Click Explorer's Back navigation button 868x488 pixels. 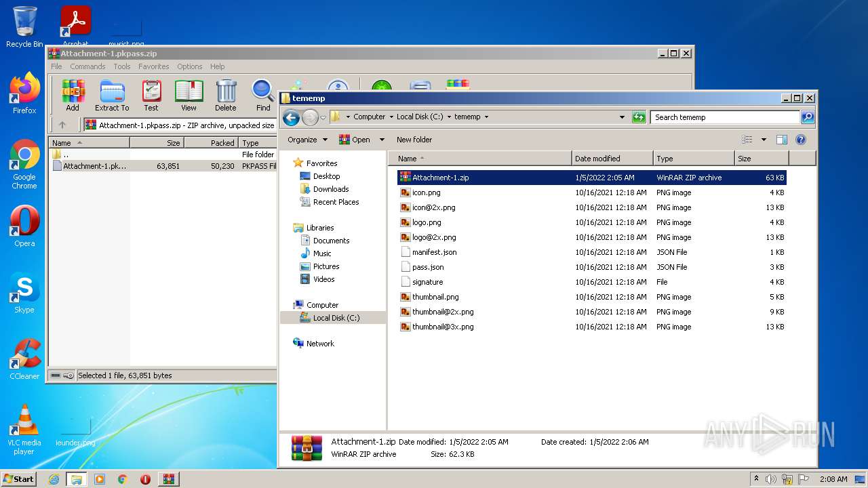click(292, 117)
